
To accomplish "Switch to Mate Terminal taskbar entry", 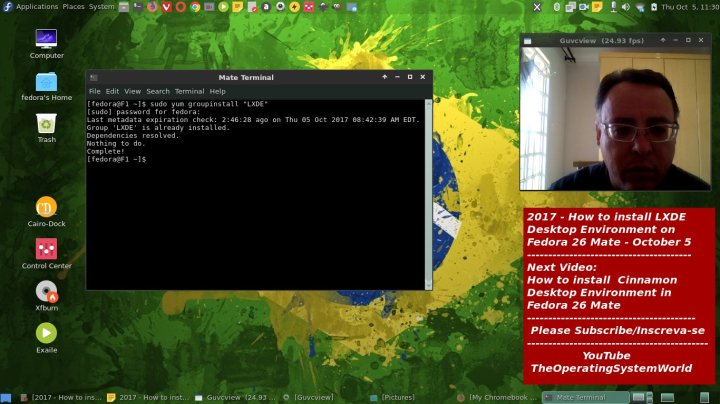I will (585, 398).
